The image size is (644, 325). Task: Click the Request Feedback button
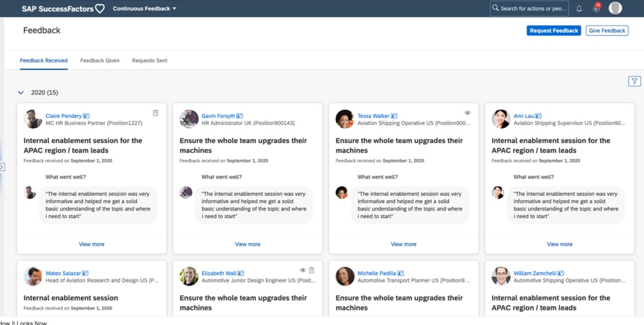(x=553, y=30)
